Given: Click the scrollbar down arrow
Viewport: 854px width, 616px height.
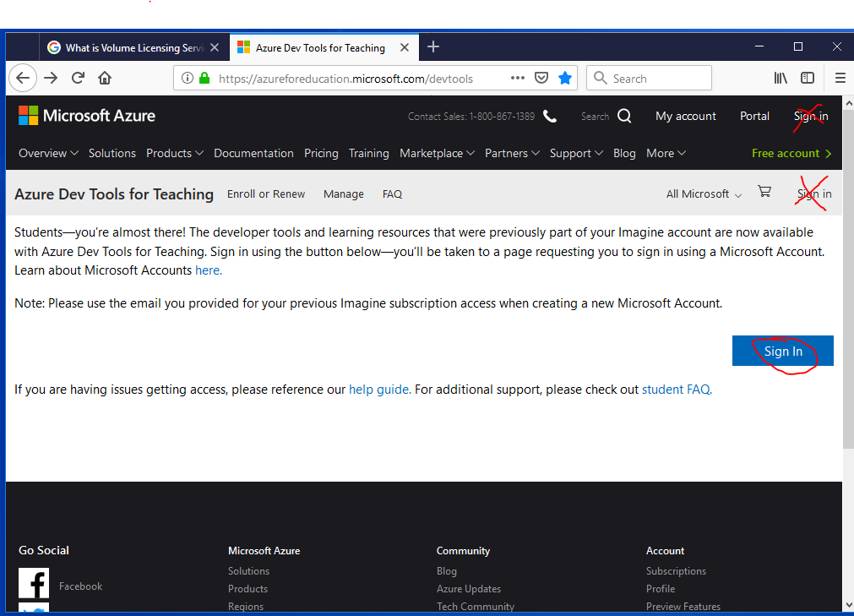Looking at the screenshot, I should click(848, 605).
